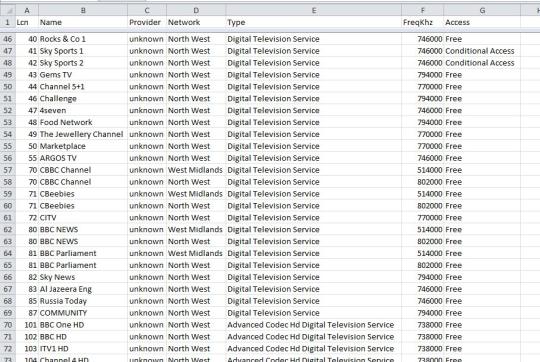Click frequency 794000 cell for Gems TV
Image resolution: width=540 pixels, height=362 pixels.
tap(423, 75)
